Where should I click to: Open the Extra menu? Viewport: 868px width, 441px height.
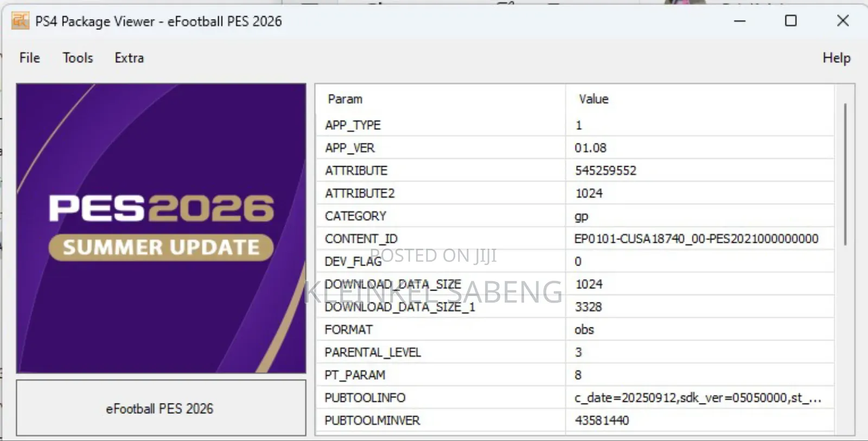(x=129, y=58)
